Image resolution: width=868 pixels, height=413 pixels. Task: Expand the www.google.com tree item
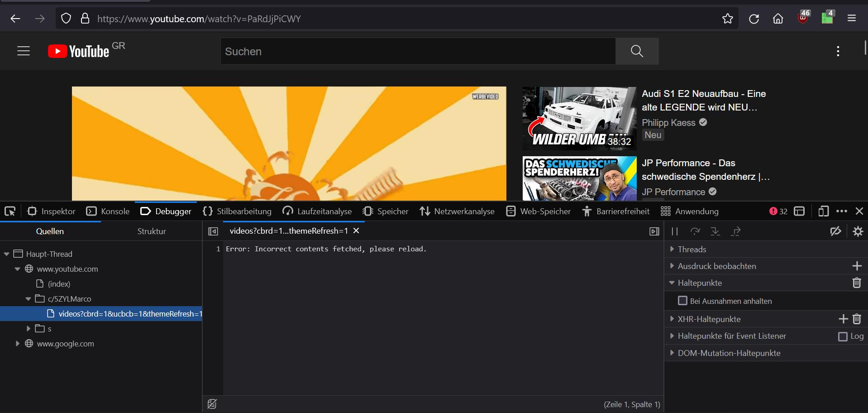tap(18, 344)
